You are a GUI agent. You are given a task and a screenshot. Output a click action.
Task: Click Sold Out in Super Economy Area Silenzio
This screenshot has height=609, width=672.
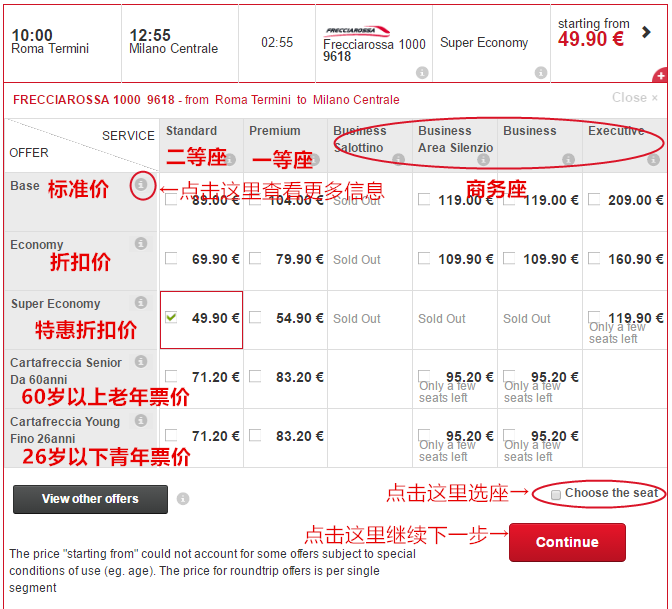click(x=442, y=319)
